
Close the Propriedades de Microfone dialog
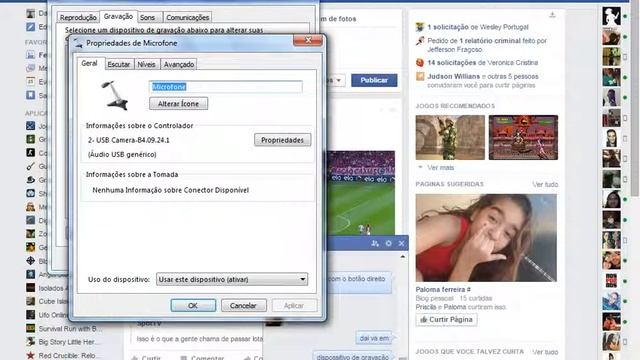coord(308,40)
